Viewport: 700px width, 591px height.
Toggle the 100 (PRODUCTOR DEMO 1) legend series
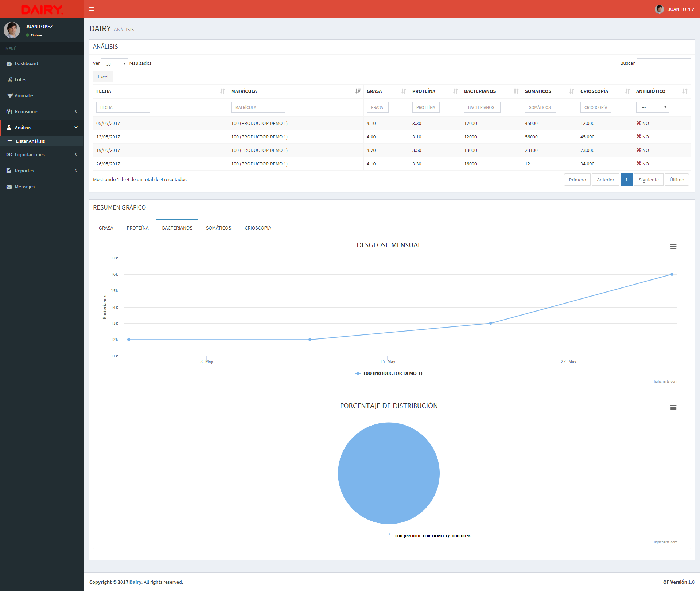(392, 373)
